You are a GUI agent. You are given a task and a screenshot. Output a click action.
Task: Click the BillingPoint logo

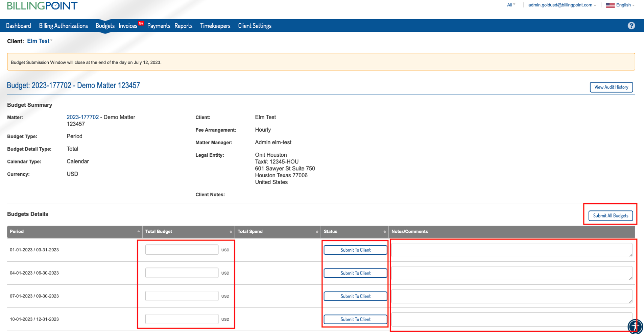(42, 5)
